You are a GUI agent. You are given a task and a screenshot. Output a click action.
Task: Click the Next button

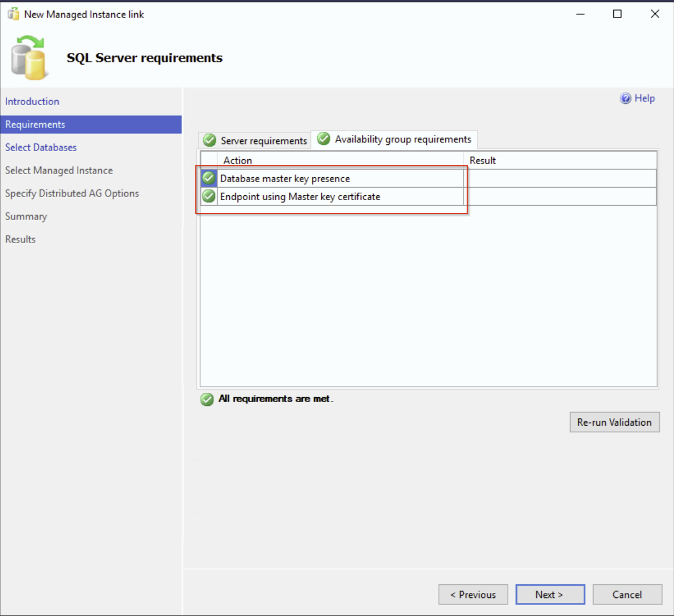click(550, 595)
